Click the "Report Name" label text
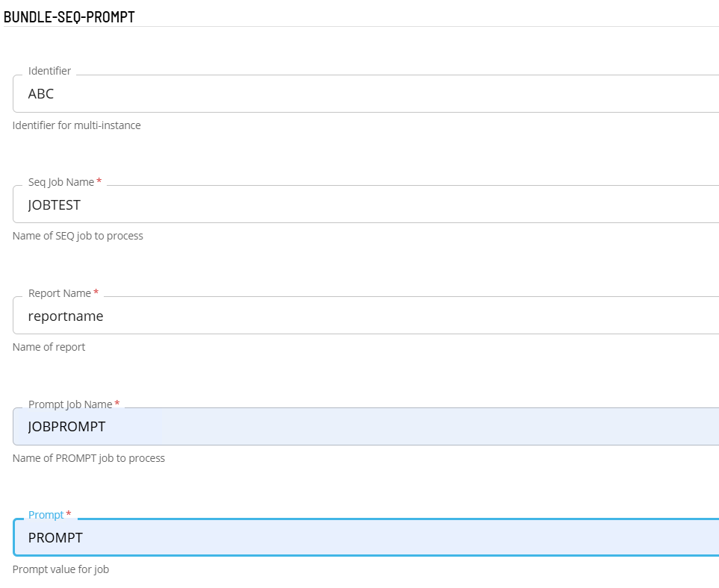719x588 pixels. pyautogui.click(x=60, y=293)
